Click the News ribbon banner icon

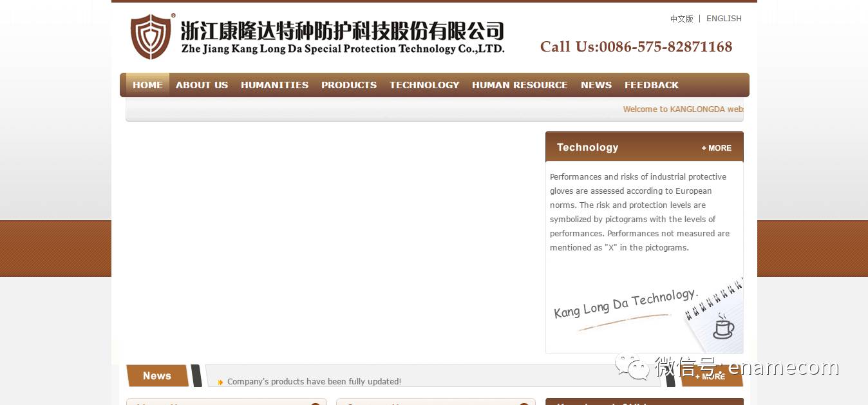pos(157,375)
